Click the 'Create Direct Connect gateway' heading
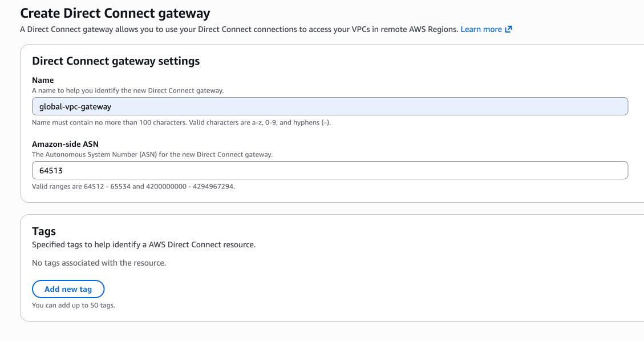This screenshot has width=644, height=341. [x=115, y=13]
